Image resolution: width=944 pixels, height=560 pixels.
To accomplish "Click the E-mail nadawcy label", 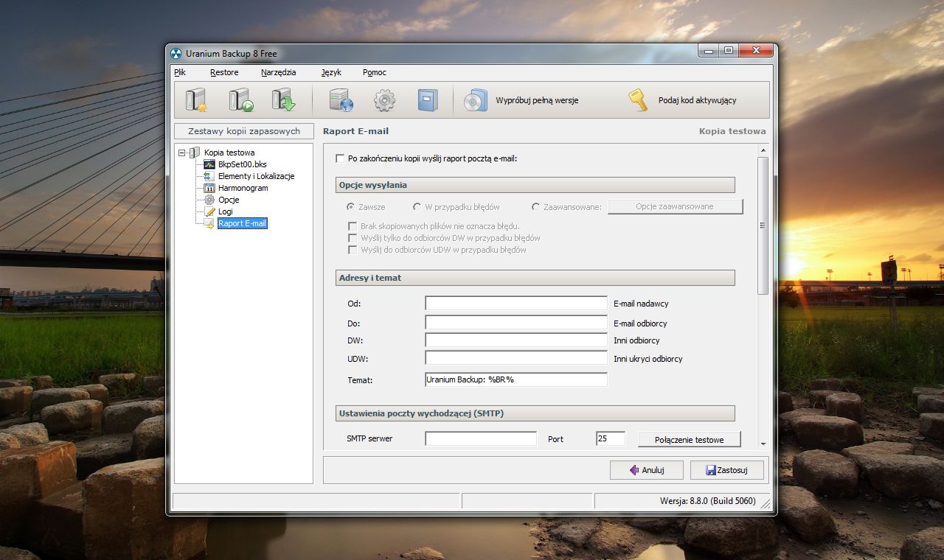I will click(x=641, y=304).
